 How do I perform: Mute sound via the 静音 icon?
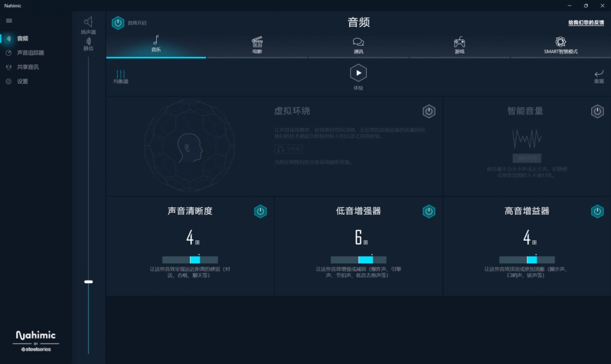pos(88,41)
